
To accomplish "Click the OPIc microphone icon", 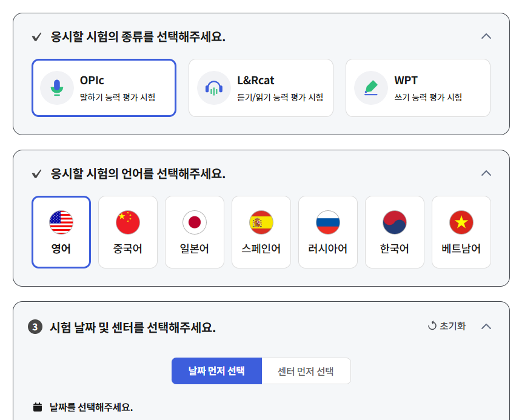I will point(57,88).
